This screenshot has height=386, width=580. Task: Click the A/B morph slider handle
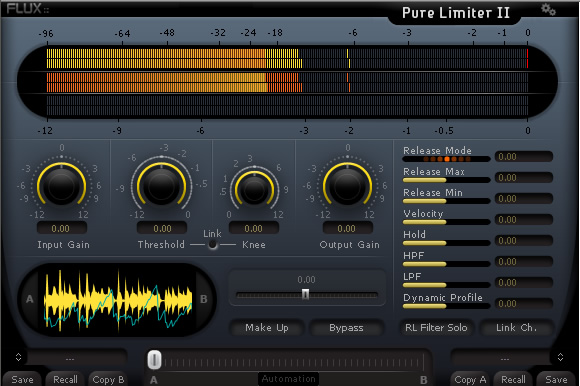click(x=154, y=360)
